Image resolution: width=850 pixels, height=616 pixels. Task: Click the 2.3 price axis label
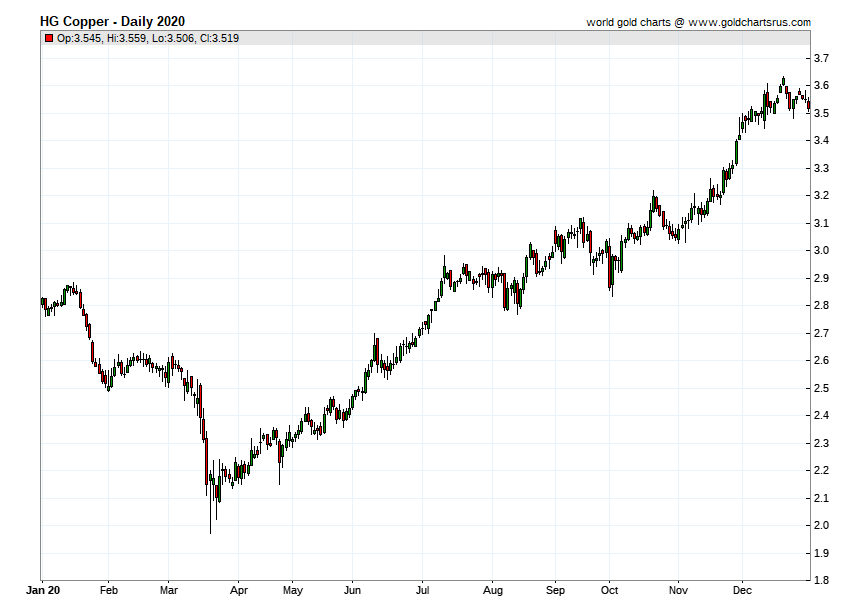pos(821,443)
